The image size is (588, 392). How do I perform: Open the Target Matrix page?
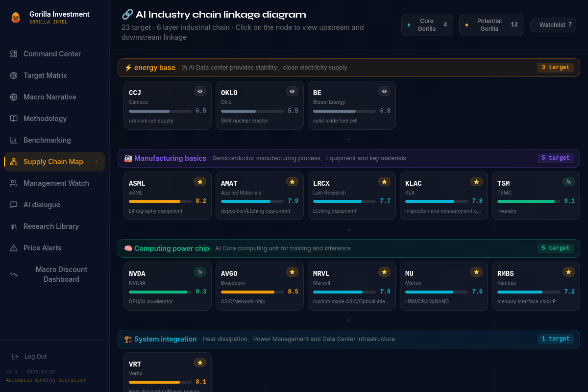click(54, 75)
